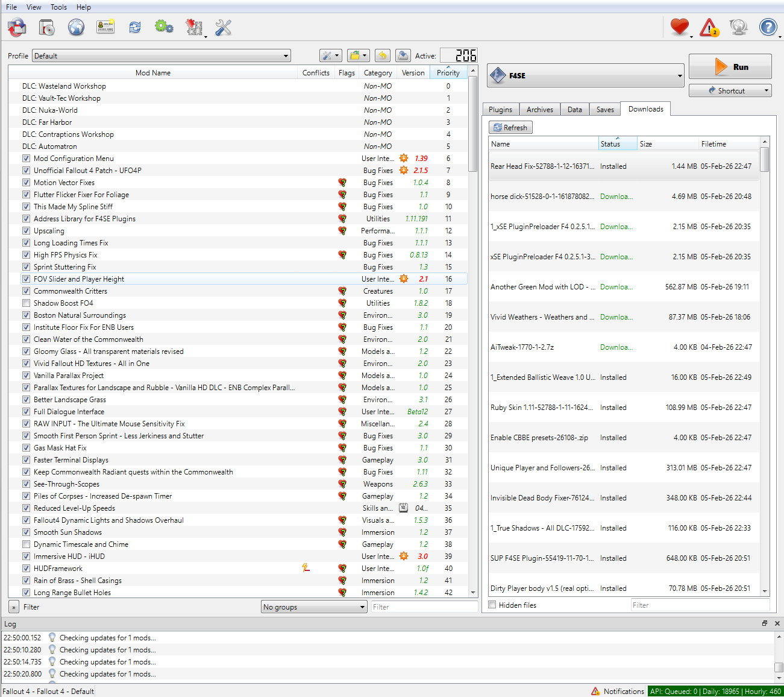Switch to the Archives tab
The width and height of the screenshot is (784, 697).
(x=540, y=109)
